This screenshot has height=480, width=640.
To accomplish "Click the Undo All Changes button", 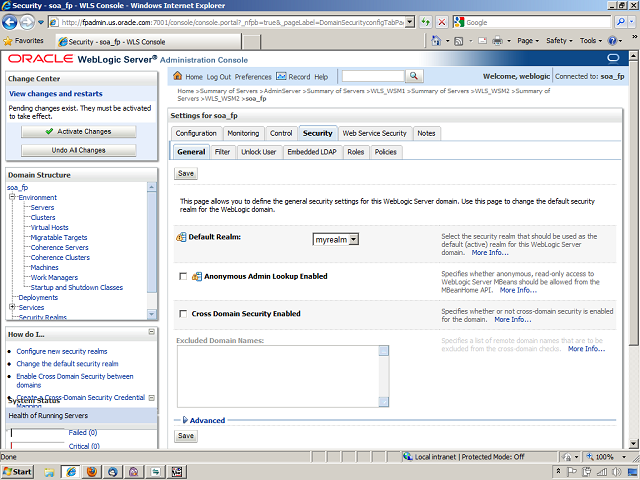I will point(78,150).
